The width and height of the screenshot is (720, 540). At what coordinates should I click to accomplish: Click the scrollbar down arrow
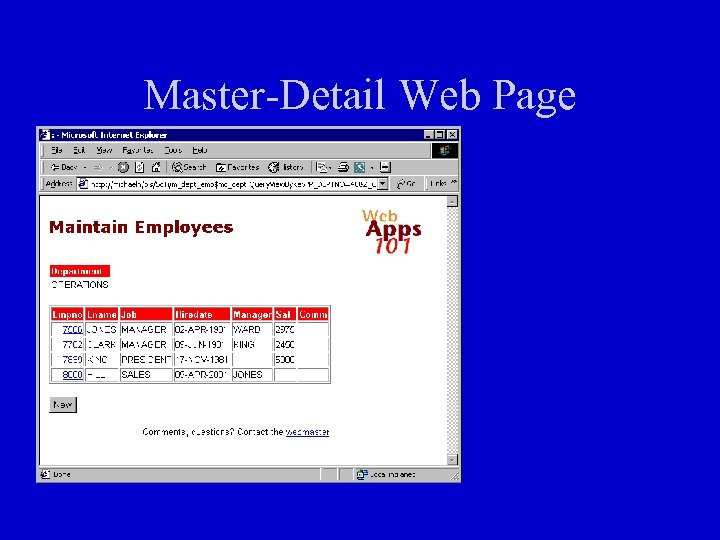tap(452, 460)
